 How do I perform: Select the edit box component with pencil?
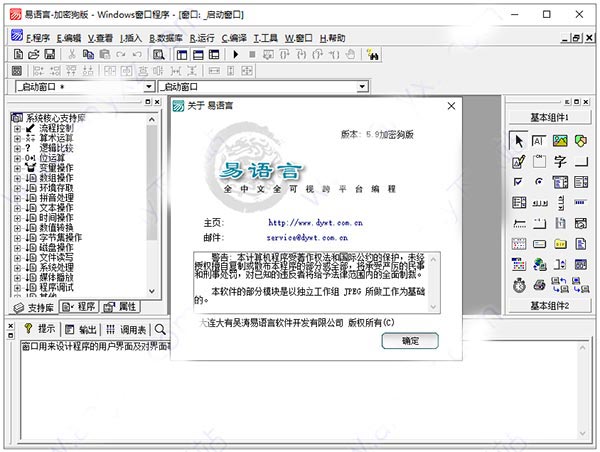click(518, 162)
